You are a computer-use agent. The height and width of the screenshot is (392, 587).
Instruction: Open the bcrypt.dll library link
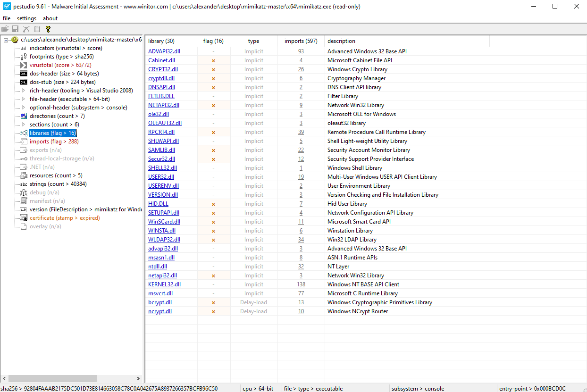pyautogui.click(x=160, y=302)
